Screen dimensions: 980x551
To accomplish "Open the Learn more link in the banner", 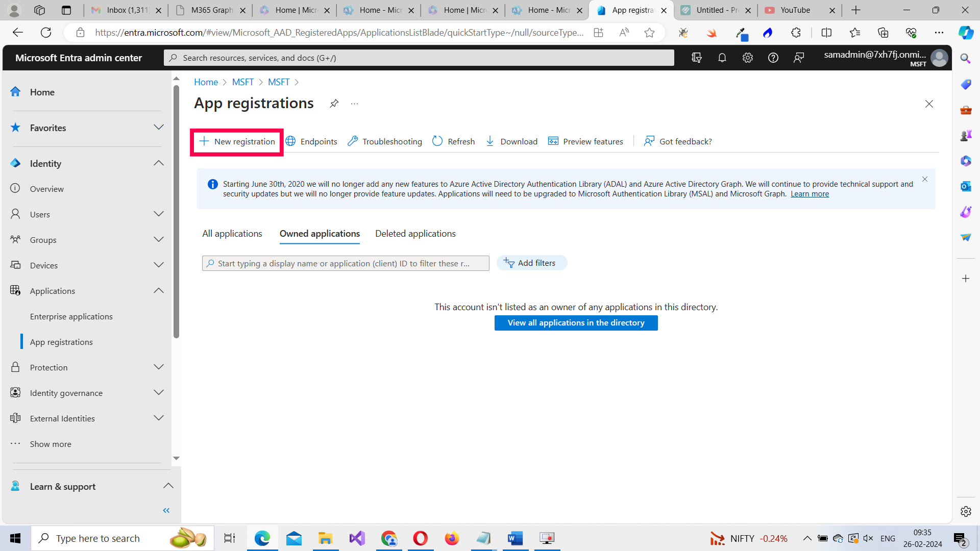I will 810,193.
